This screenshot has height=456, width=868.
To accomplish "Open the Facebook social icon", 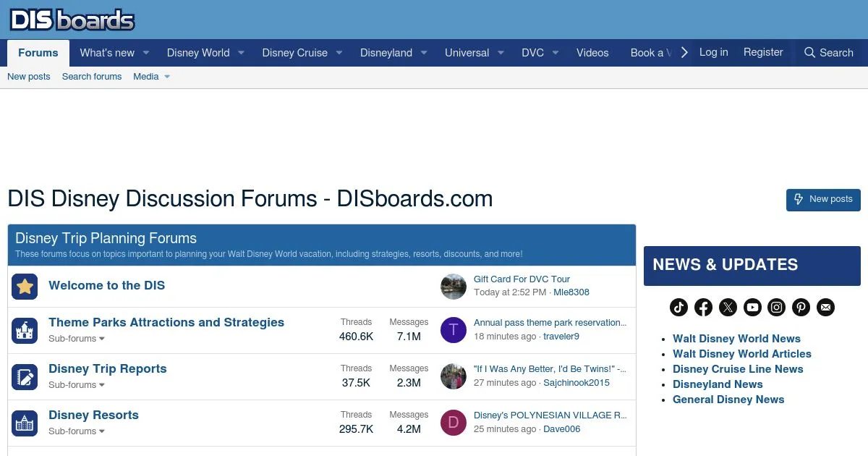I will (703, 308).
